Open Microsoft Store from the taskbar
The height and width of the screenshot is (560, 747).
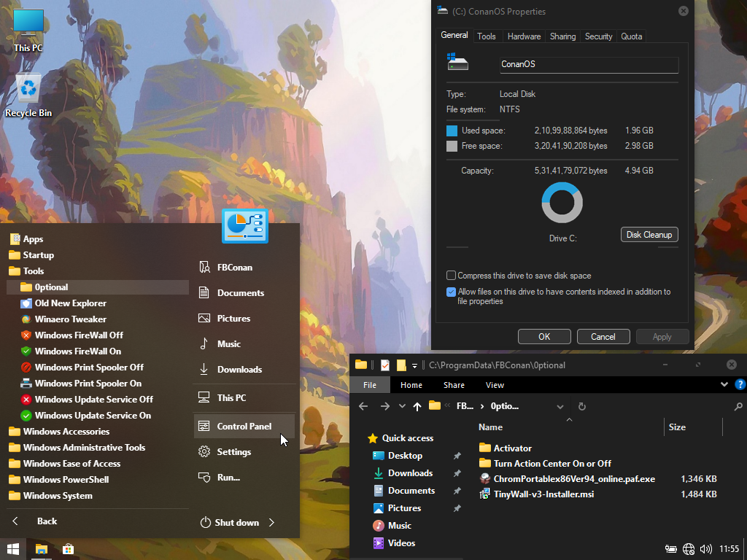pos(68,549)
